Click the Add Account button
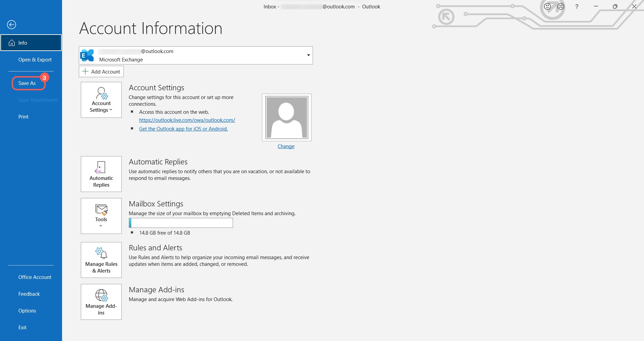Viewport: 644px width, 341px height. 101,71
